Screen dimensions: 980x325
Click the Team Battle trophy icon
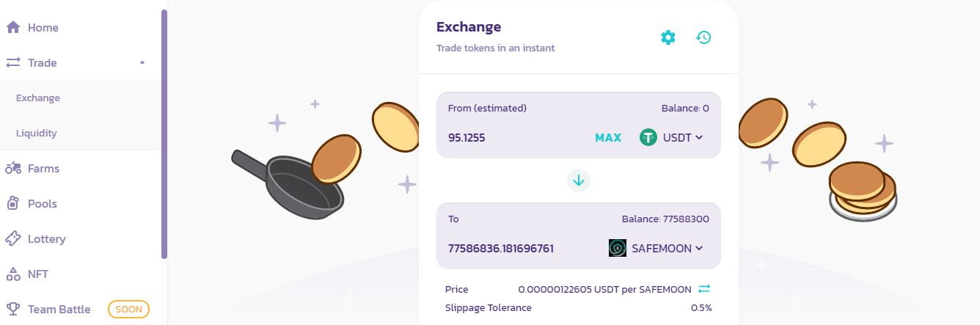coord(12,309)
